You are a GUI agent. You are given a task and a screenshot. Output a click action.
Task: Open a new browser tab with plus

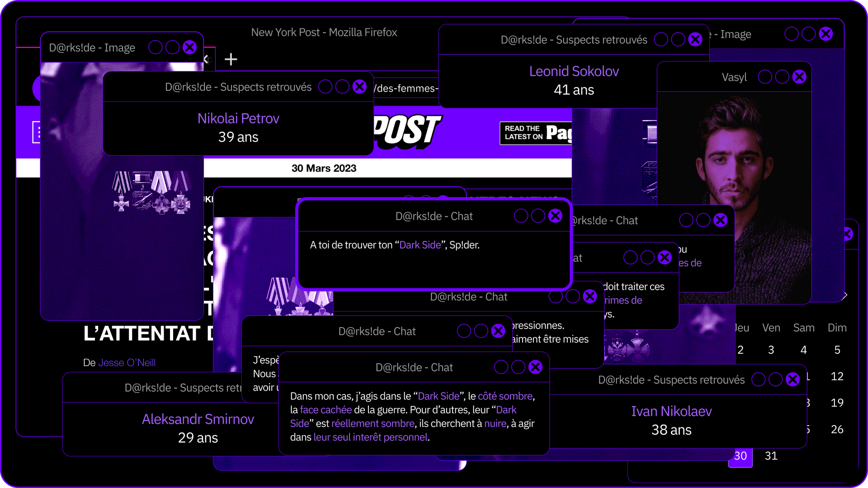pyautogui.click(x=231, y=59)
